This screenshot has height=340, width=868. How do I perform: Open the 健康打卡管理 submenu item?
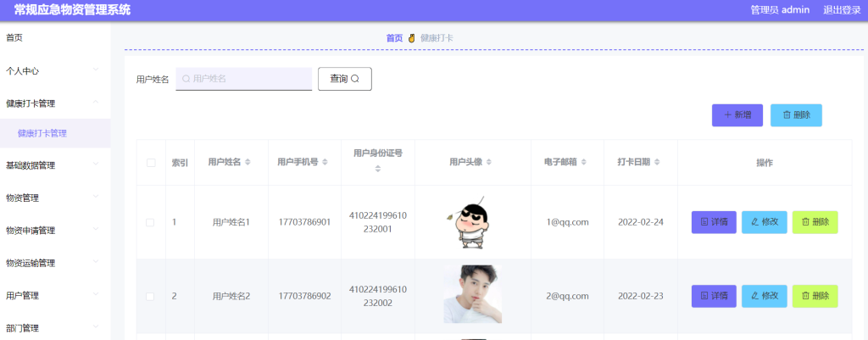click(55, 133)
